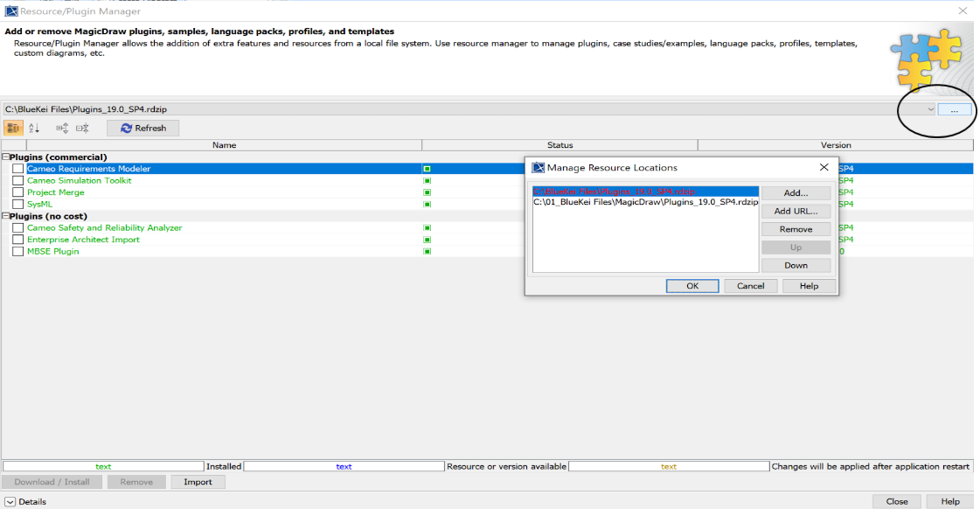Viewport: 980px width, 516px height.
Task: Click the grouped view icon in toolbar
Action: (12, 128)
